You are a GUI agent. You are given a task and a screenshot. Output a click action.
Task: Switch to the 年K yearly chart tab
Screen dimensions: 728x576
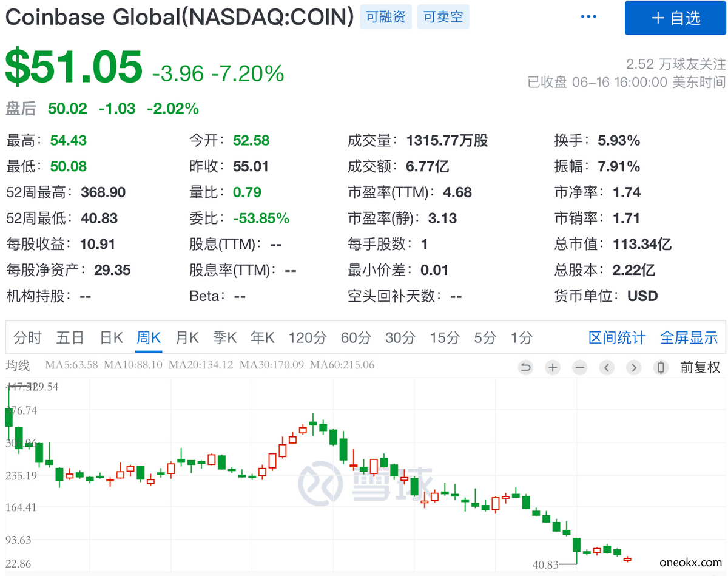click(263, 337)
